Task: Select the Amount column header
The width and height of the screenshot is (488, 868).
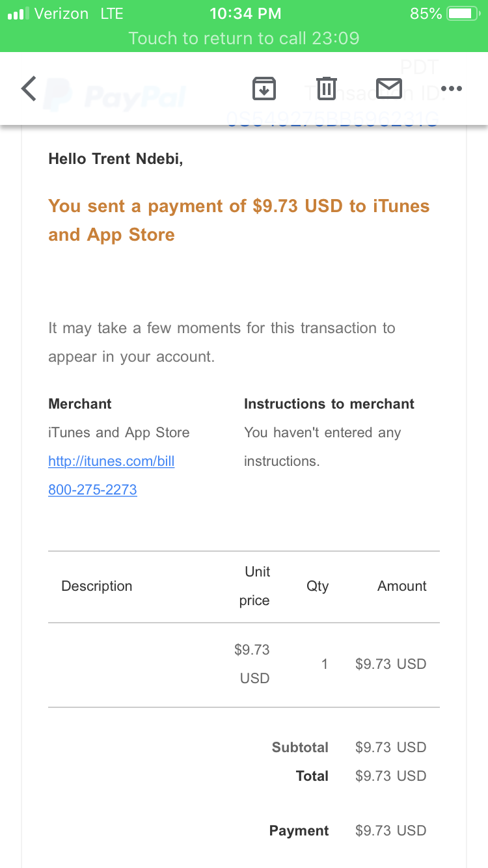Action: pos(402,586)
